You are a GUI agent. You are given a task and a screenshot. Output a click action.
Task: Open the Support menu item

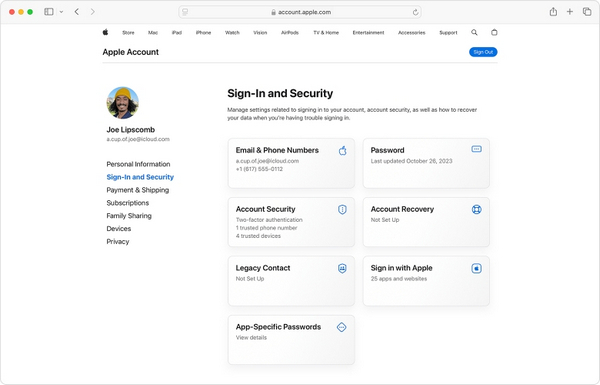pyautogui.click(x=448, y=33)
